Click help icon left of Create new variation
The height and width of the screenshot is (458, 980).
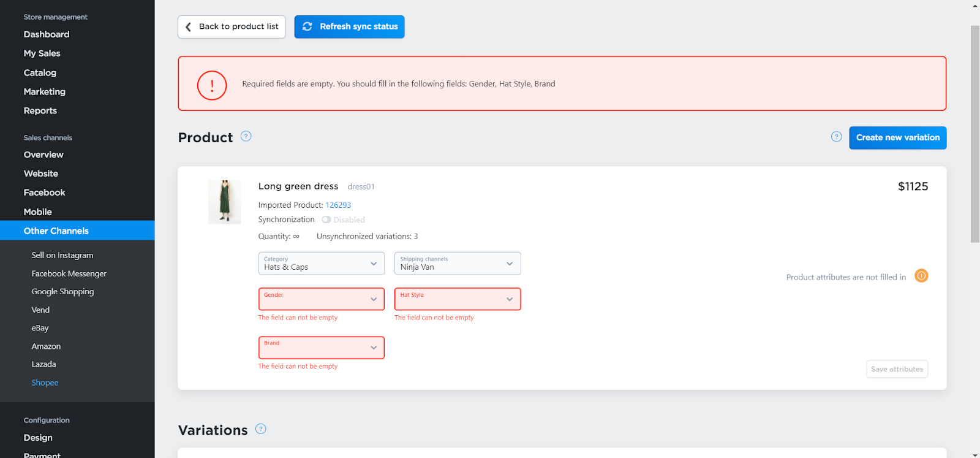[836, 137]
